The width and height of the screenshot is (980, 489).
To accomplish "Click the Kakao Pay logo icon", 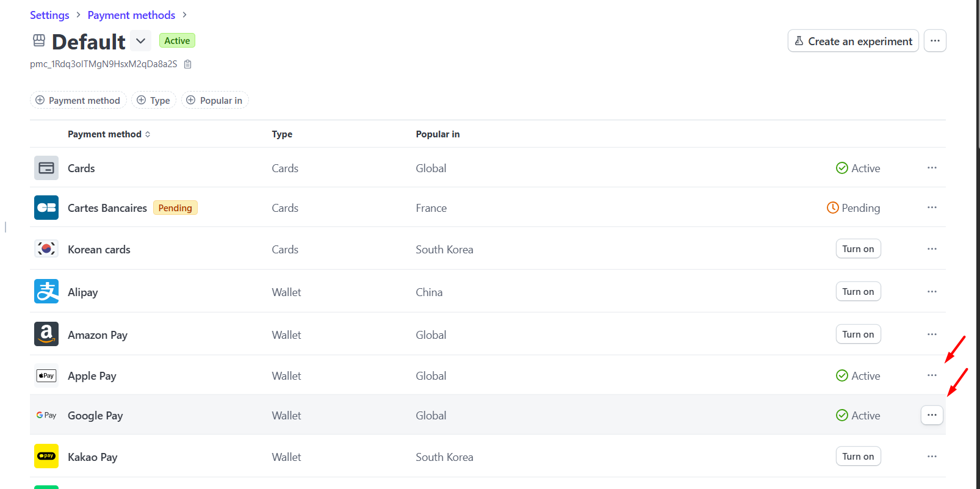I will click(46, 456).
